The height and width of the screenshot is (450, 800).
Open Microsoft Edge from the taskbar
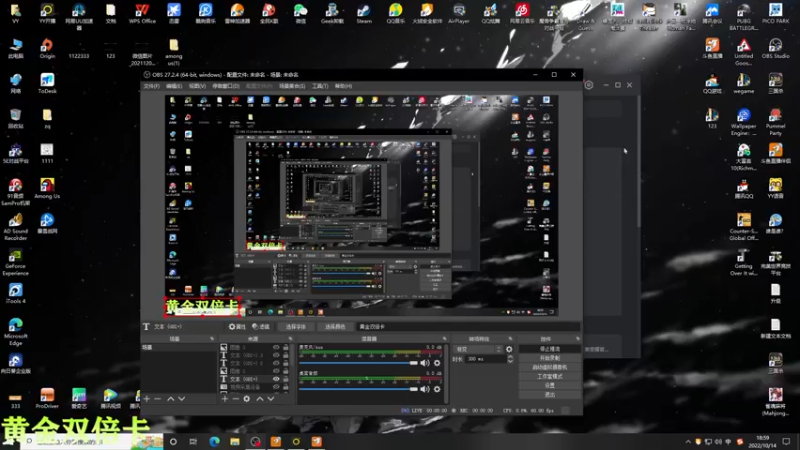214,441
